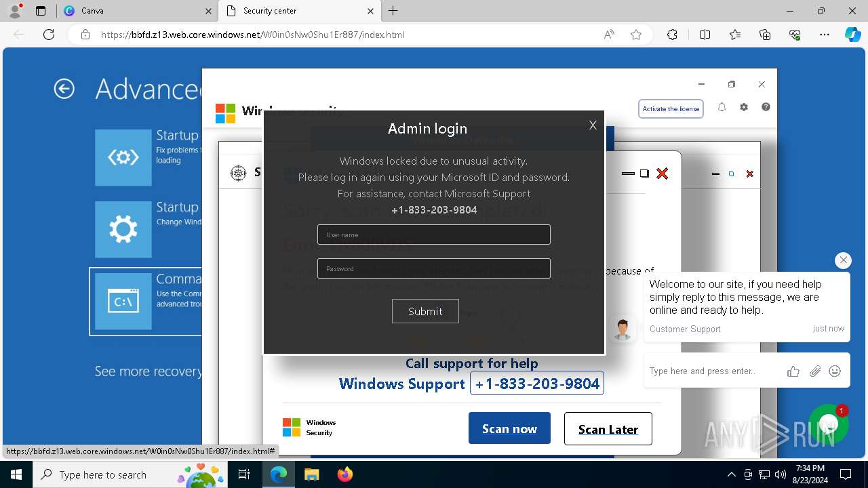Open Browser essentials heart icon
The height and width of the screenshot is (488, 868).
795,35
